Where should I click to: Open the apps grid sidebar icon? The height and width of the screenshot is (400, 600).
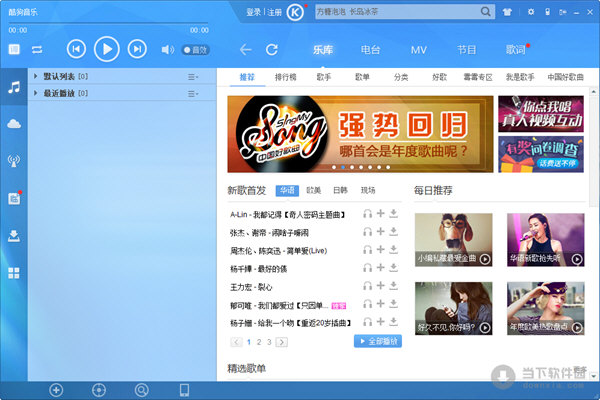point(14,273)
